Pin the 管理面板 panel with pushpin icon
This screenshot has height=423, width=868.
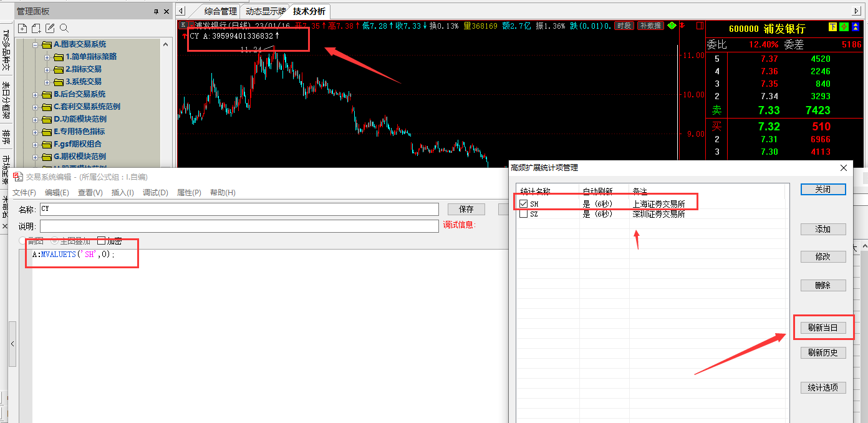click(x=156, y=11)
